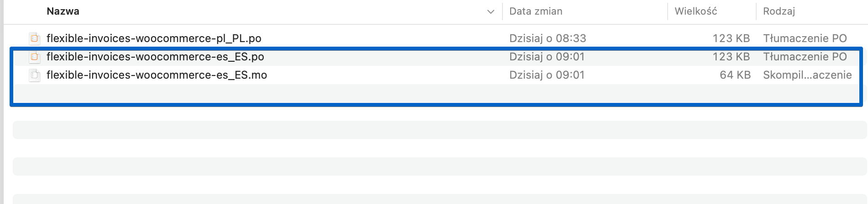Select flexible-invoices-woocommerce-es_ES.po file name
Screen dimensions: 868x204
(x=155, y=57)
